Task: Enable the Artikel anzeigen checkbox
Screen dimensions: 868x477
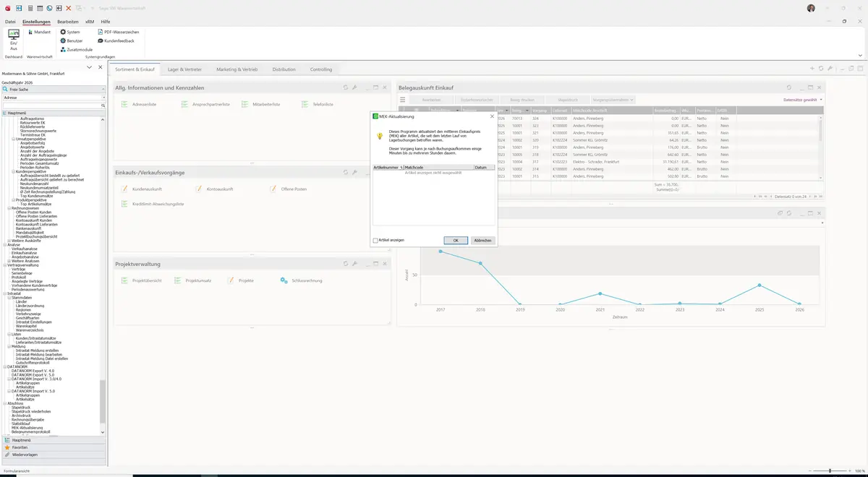Action: tap(375, 240)
